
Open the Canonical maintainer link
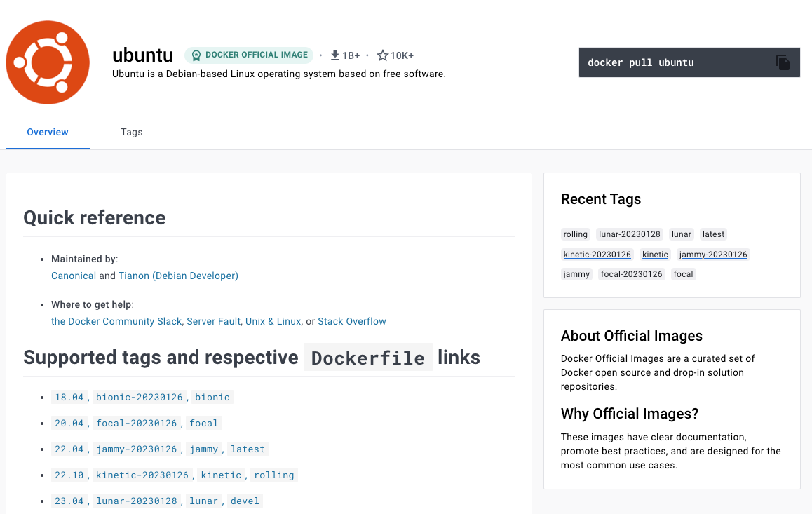[x=74, y=276]
